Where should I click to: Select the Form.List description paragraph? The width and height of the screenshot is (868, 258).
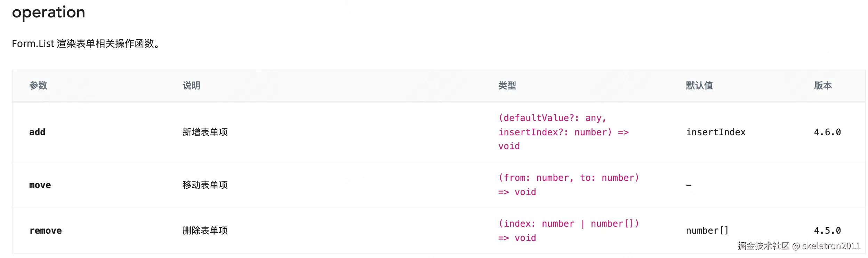pos(86,44)
